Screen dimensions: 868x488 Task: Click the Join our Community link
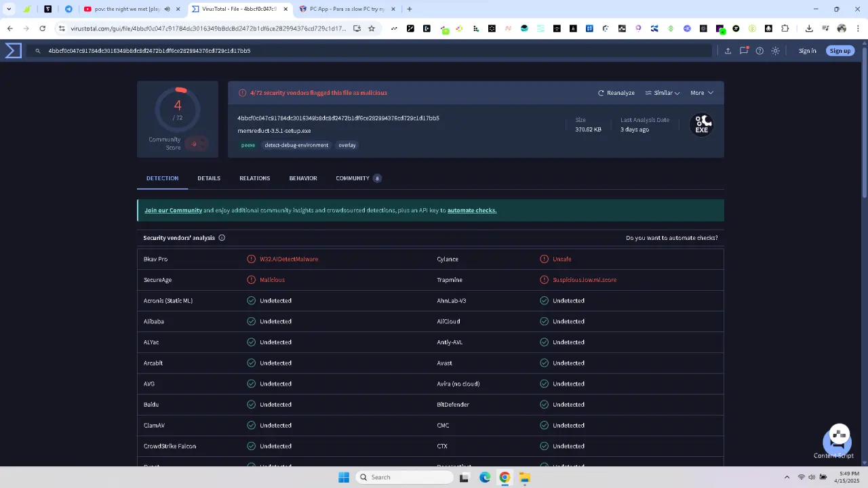[x=173, y=210]
